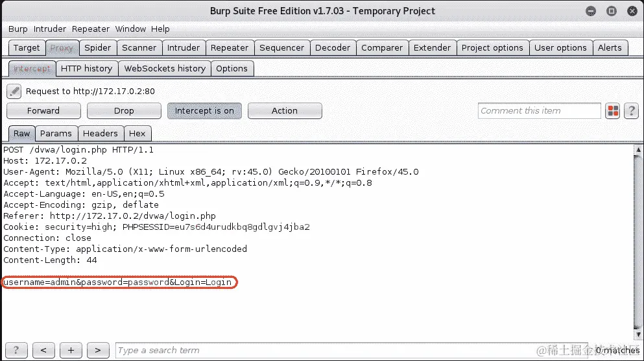The height and width of the screenshot is (361, 644).
Task: Switch to the Alerts tab
Action: pyautogui.click(x=610, y=47)
